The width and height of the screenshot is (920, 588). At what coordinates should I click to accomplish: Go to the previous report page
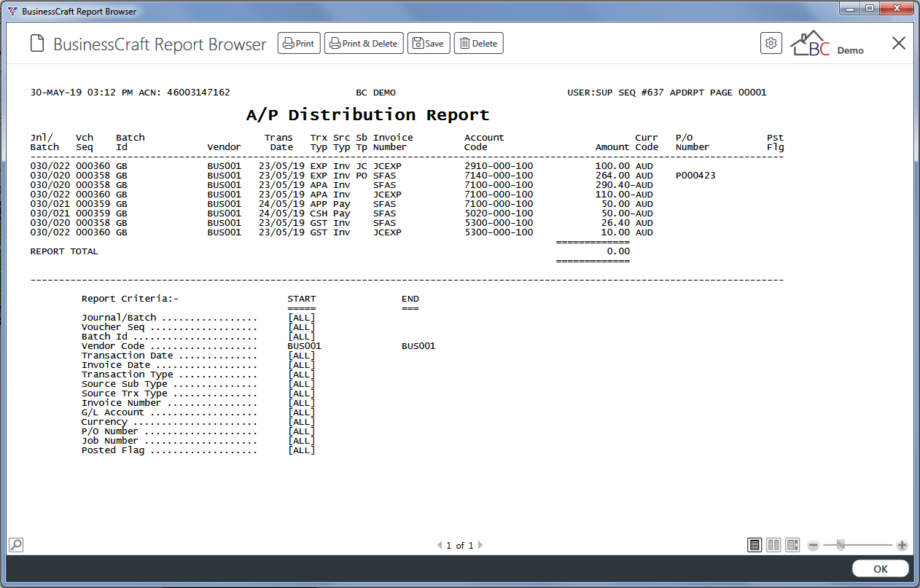pyautogui.click(x=440, y=545)
